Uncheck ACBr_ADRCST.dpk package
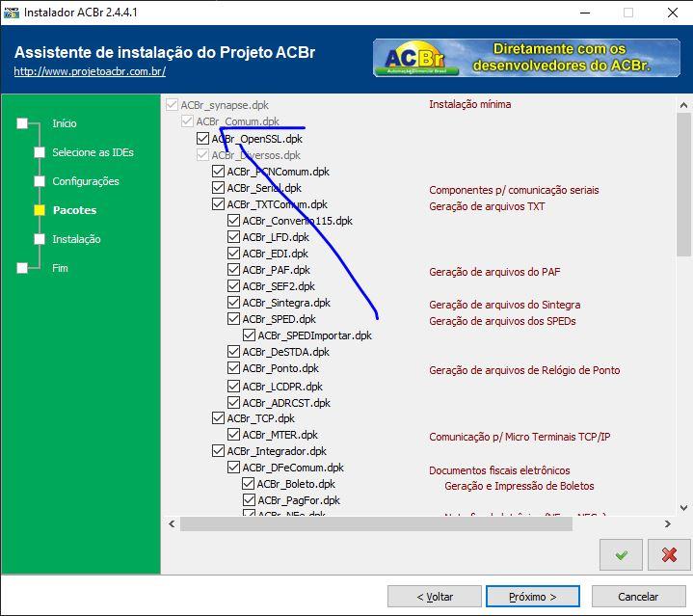 tap(234, 402)
